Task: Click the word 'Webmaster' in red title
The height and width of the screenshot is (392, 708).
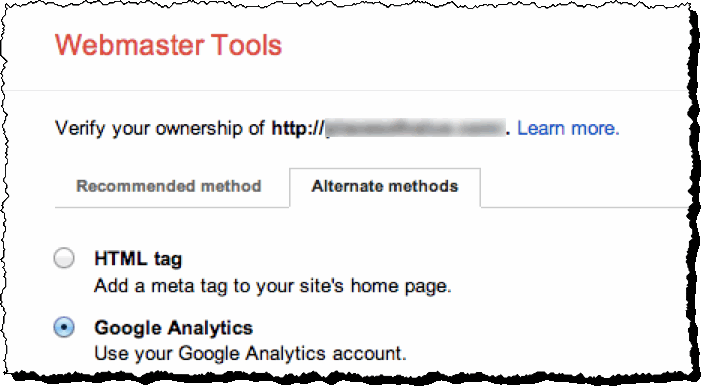Action: tap(130, 45)
